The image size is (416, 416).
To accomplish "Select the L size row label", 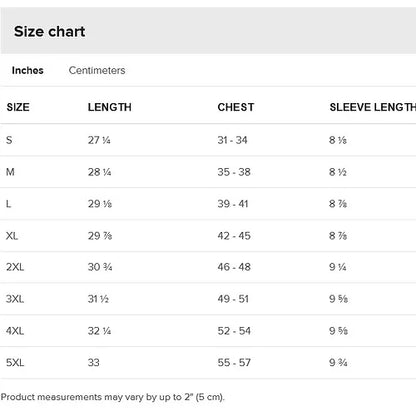I will click(9, 204).
